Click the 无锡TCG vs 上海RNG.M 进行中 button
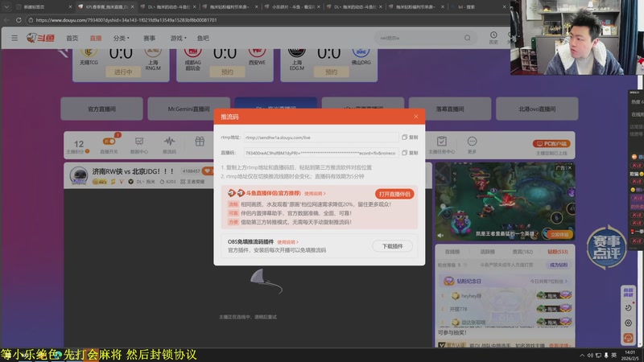 (123, 72)
